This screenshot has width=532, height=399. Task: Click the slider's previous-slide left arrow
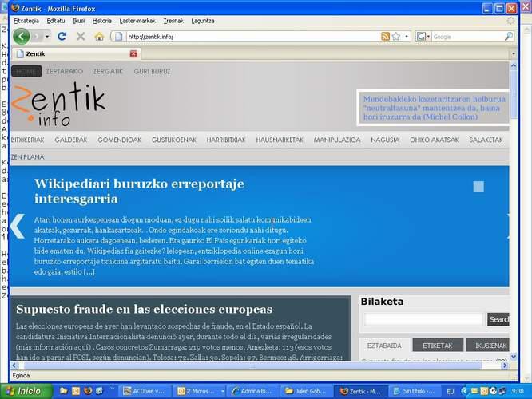[18, 226]
